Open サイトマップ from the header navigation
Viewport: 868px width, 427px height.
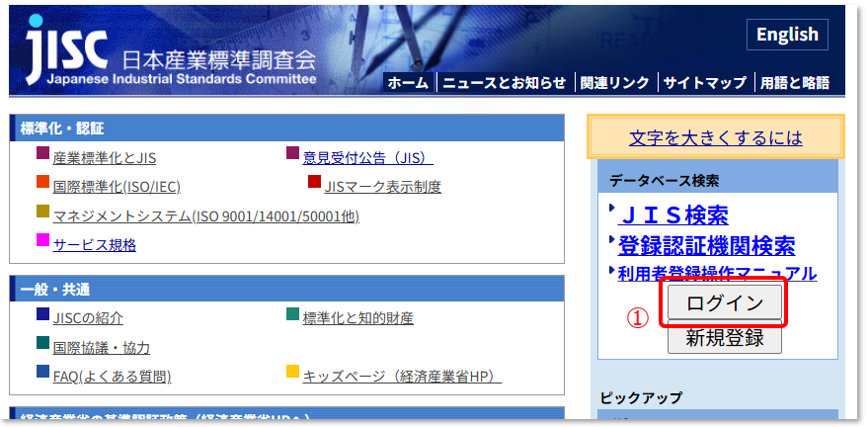click(x=705, y=83)
